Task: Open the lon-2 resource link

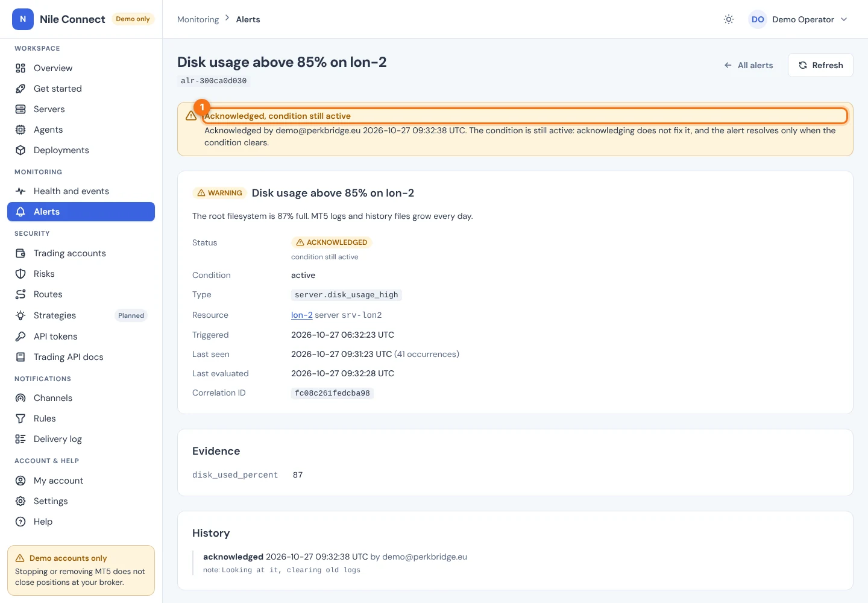Action: coord(301,315)
